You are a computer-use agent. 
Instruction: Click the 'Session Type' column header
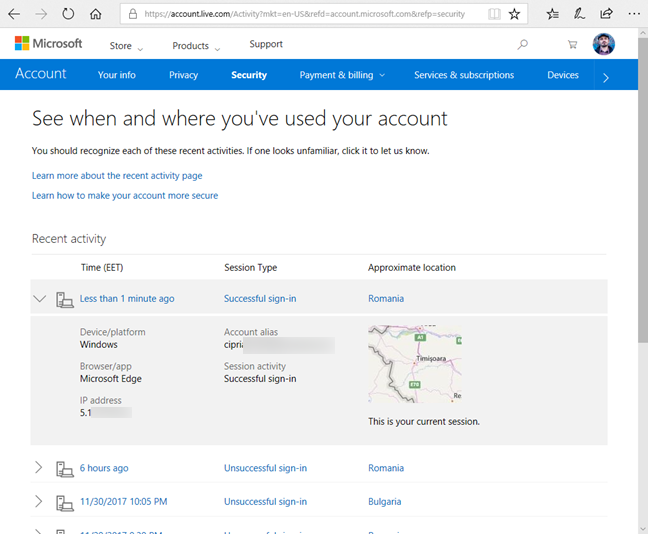pyautogui.click(x=250, y=267)
